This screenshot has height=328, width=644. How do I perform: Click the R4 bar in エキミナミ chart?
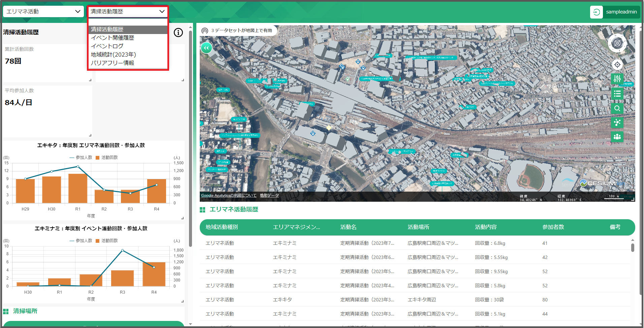pyautogui.click(x=154, y=274)
